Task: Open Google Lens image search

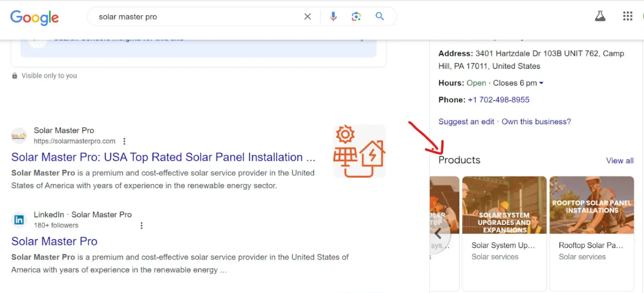Action: click(356, 16)
